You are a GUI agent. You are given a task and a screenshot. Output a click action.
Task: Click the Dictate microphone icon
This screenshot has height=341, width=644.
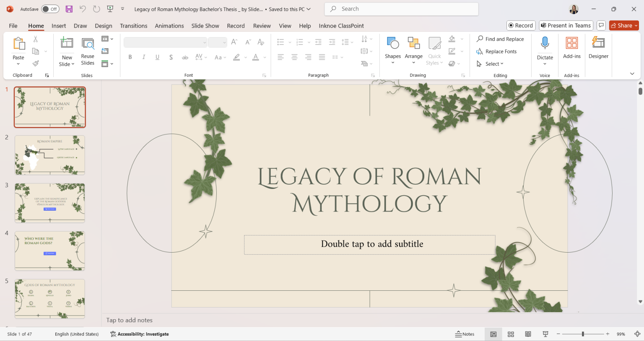point(545,43)
